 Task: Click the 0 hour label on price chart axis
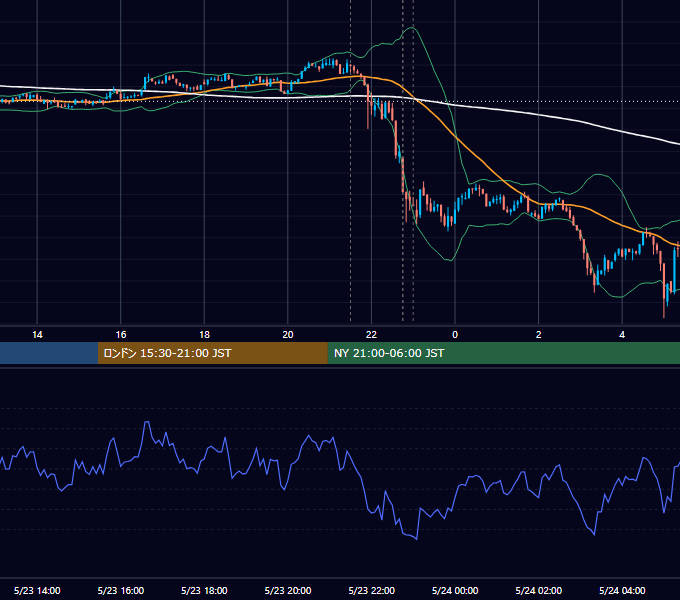click(x=455, y=335)
